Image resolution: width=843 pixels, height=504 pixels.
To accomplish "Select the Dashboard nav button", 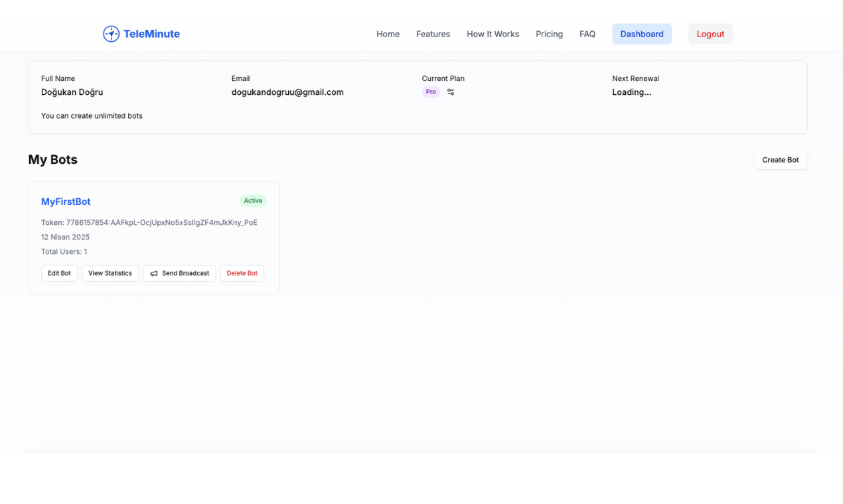I will (x=642, y=34).
